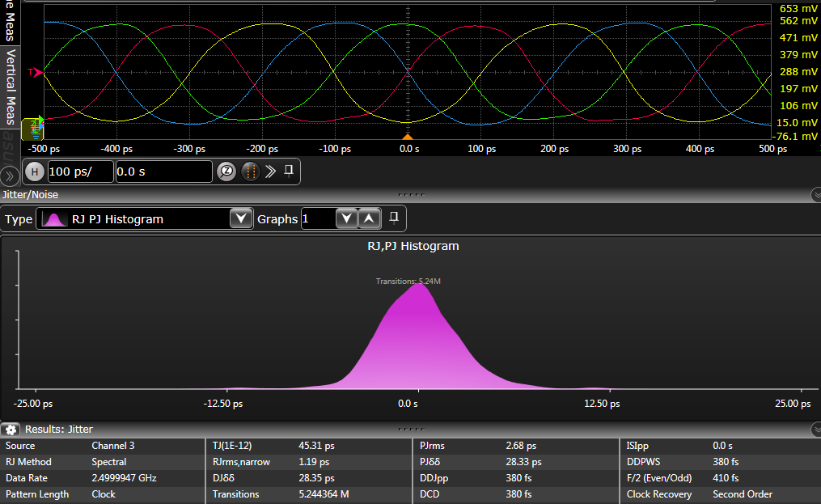Viewport: 821px width, 504px height.
Task: Open Results: Jitter settings gear
Action: [x=12, y=430]
